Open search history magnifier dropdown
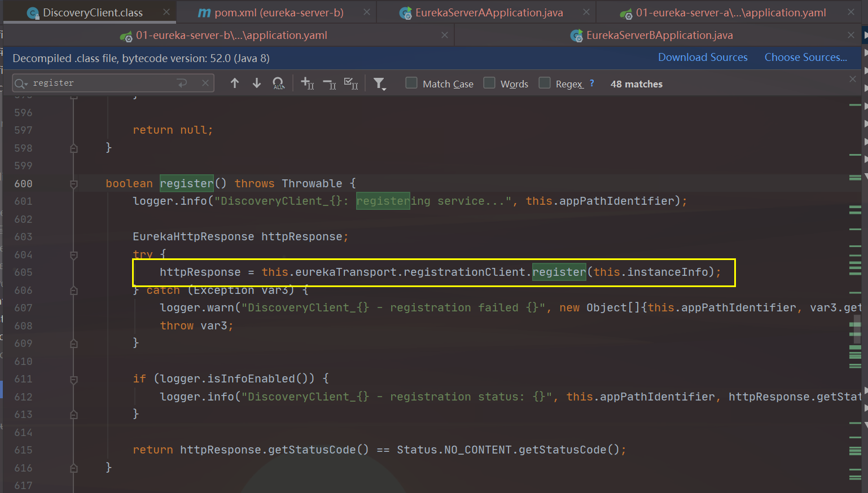The width and height of the screenshot is (868, 493). 21,83
